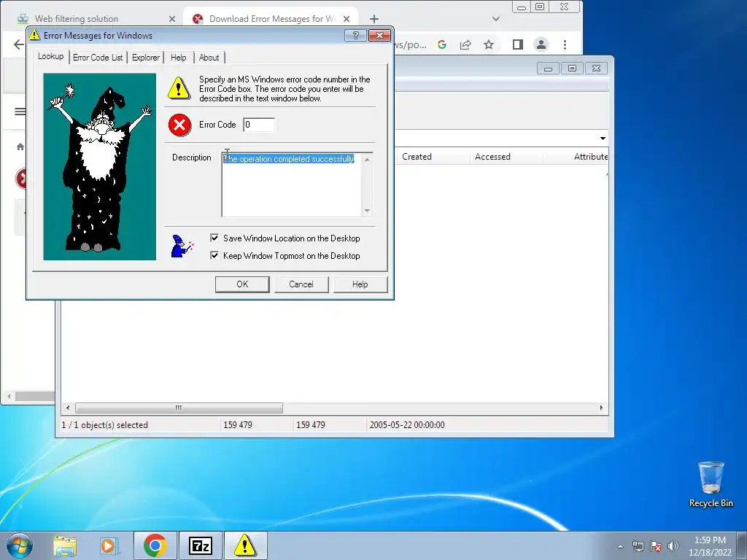Open the Chrome profile icon

[541, 44]
